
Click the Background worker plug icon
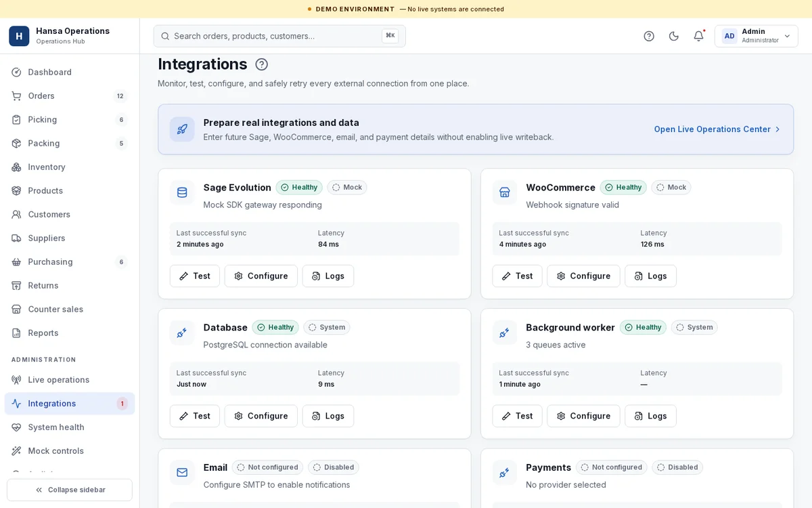tap(504, 333)
